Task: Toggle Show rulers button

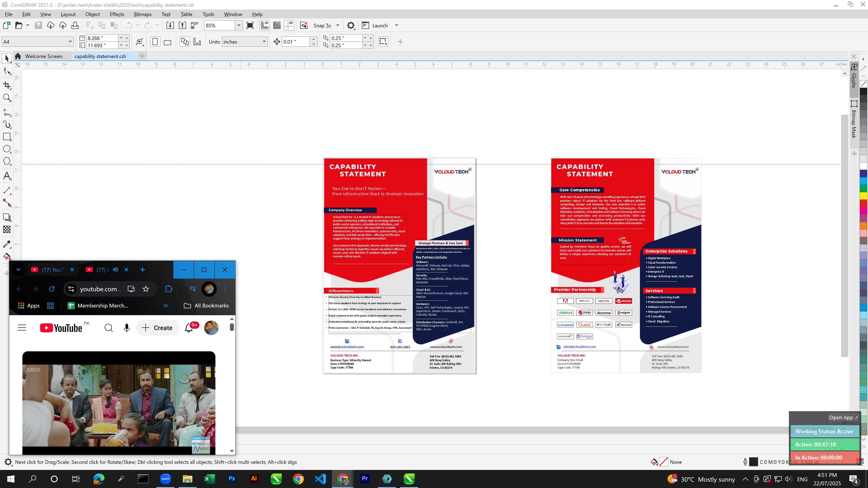Action: click(264, 26)
